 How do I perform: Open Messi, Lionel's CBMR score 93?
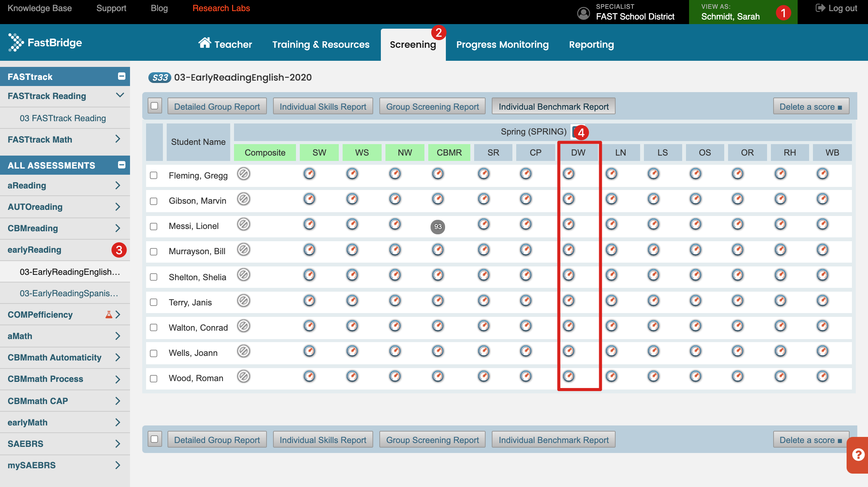click(438, 227)
